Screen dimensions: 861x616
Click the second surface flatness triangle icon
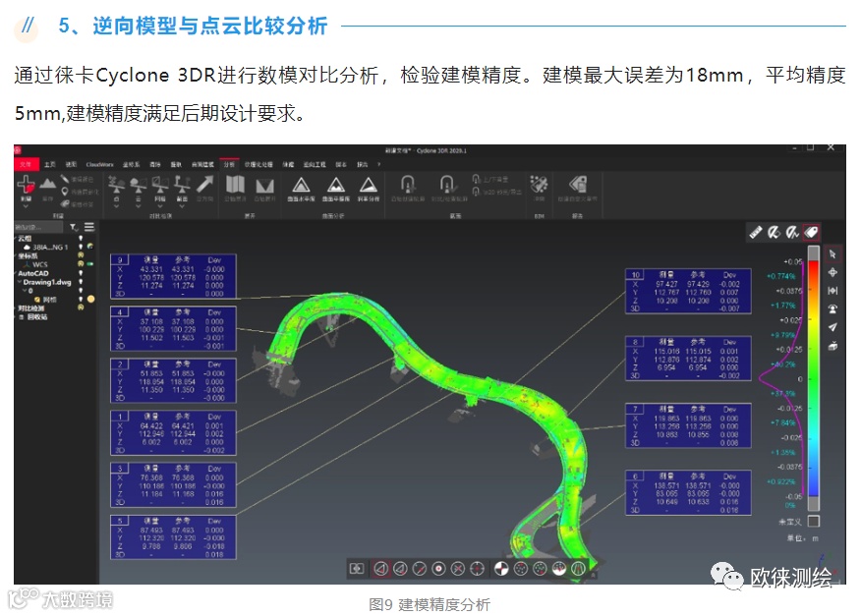pyautogui.click(x=335, y=185)
